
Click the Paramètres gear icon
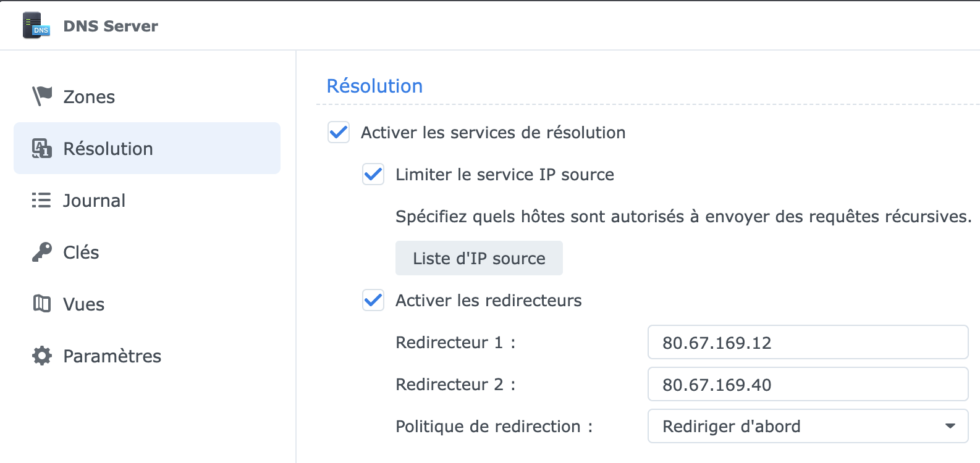pyautogui.click(x=42, y=356)
